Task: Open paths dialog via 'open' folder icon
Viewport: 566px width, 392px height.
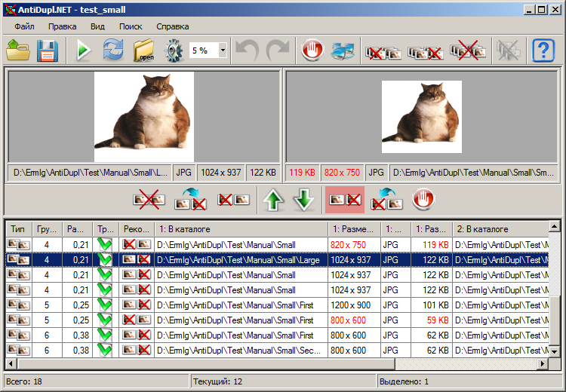Action: pyautogui.click(x=143, y=50)
